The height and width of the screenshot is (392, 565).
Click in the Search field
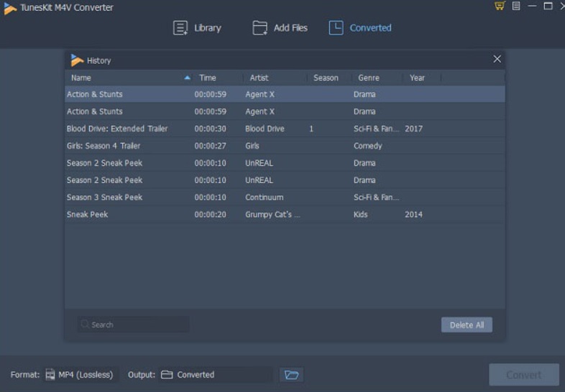133,325
